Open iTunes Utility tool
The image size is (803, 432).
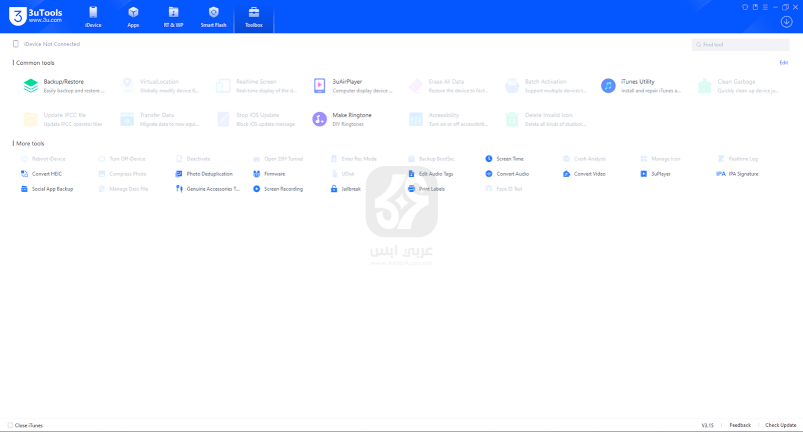(x=641, y=85)
